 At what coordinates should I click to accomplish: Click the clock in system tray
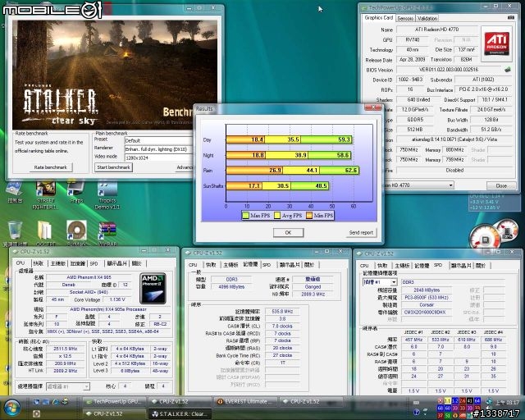(x=507, y=402)
